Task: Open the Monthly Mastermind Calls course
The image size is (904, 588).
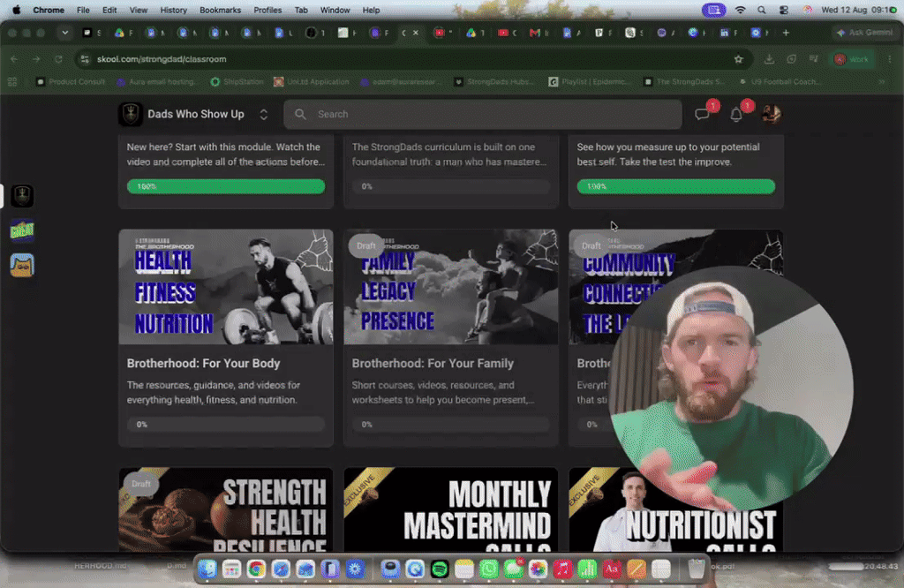Action: [451, 509]
